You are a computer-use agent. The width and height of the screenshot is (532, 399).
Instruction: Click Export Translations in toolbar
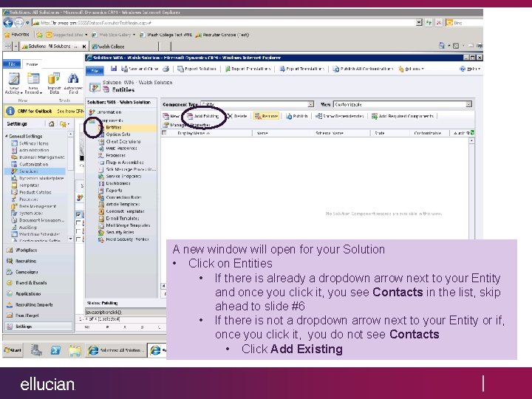point(301,69)
